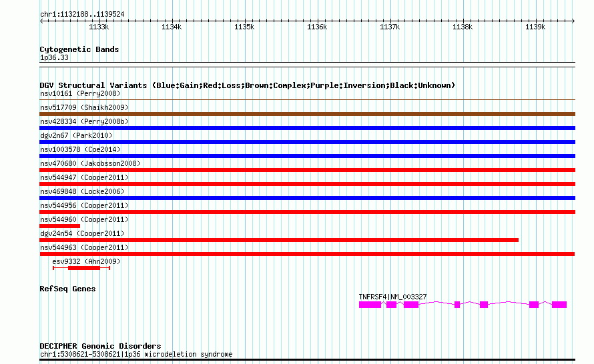Screen dimensions: 594x364
Task: Click the short nsv544960 red loss bar
Action: click(x=60, y=226)
